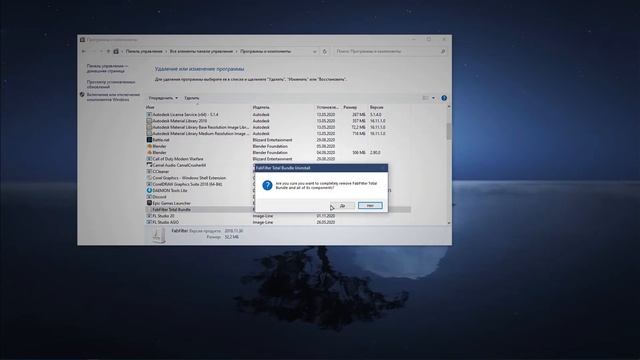This screenshot has height=360, width=640.
Task: Confirm uninstall with the Да button
Action: click(x=343, y=205)
